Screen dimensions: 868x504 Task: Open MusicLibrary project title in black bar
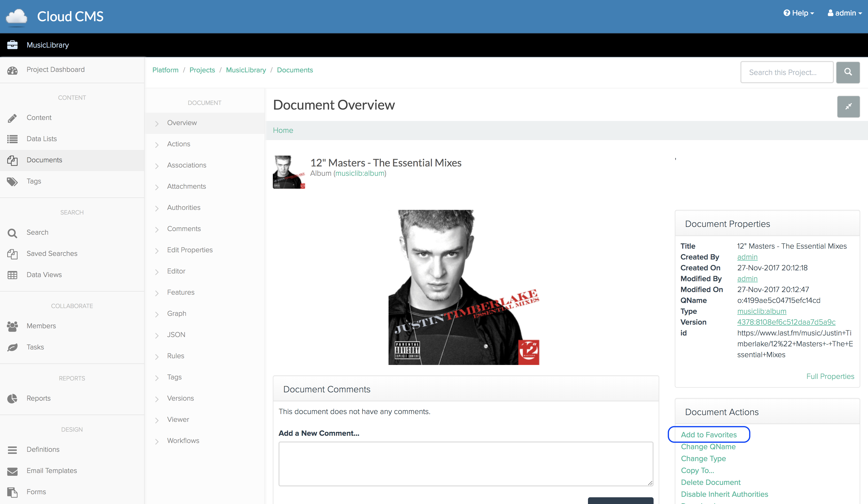click(48, 45)
